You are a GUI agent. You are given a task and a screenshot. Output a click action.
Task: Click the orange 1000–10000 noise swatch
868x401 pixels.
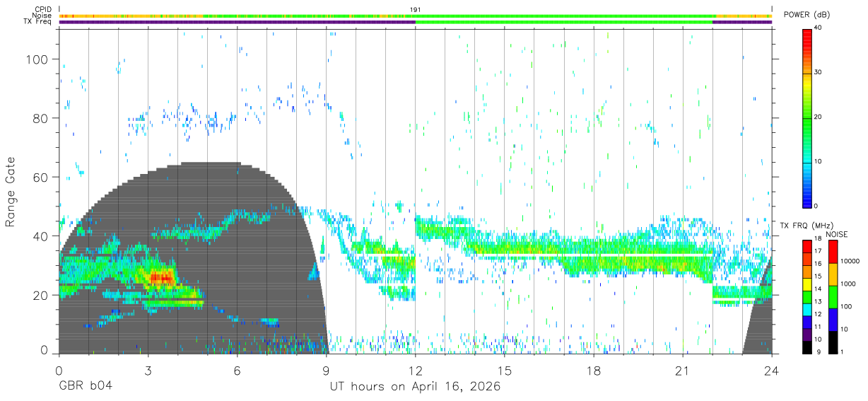click(x=832, y=274)
